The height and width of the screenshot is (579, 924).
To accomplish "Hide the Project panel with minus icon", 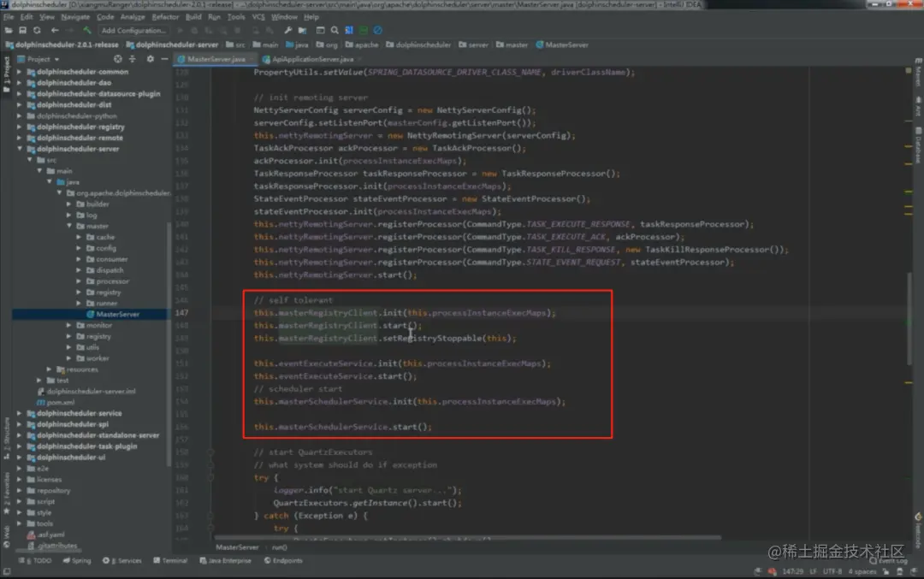I will pos(164,59).
